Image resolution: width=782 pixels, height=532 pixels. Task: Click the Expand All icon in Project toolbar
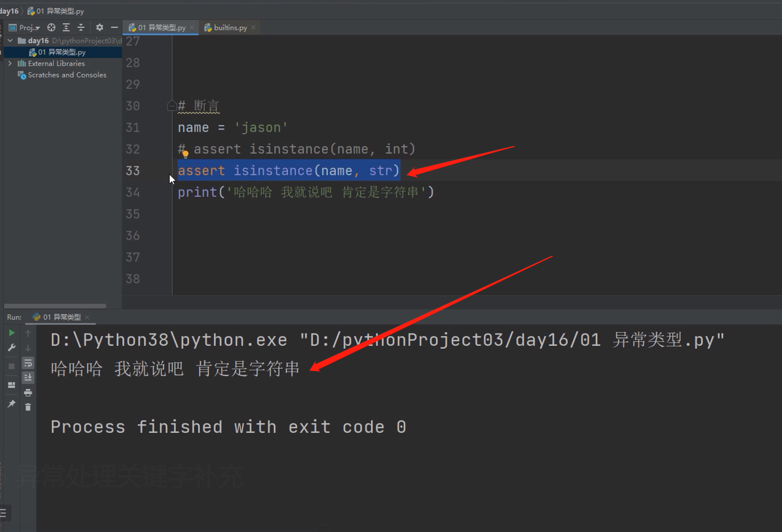click(66, 27)
